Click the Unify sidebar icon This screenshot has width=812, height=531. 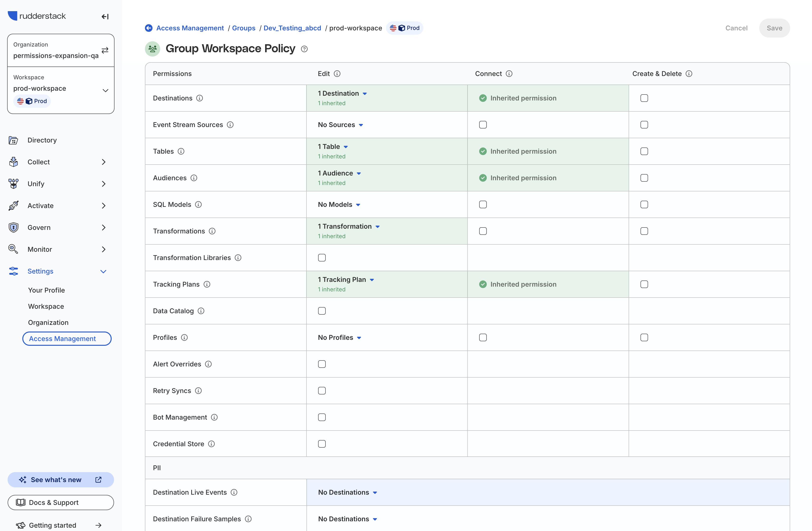(13, 184)
